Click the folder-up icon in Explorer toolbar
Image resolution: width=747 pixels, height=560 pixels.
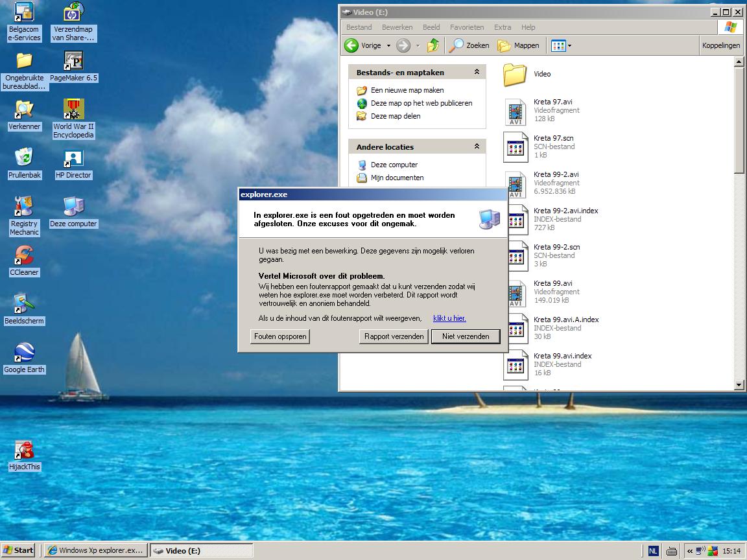[433, 45]
